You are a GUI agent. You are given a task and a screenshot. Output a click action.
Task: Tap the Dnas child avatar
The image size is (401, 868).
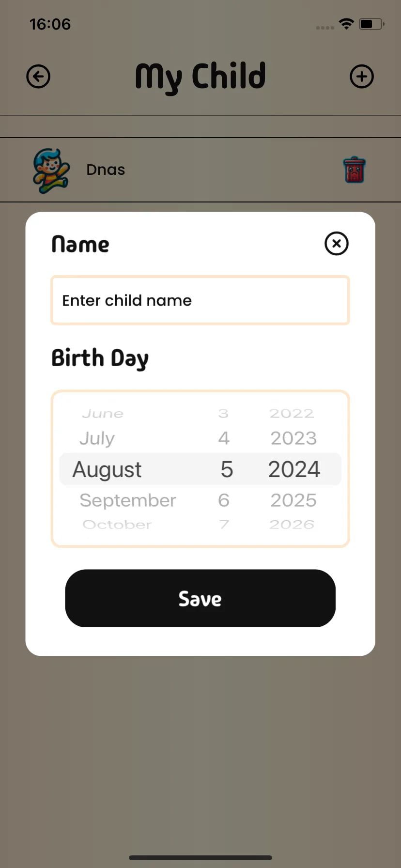pyautogui.click(x=51, y=170)
